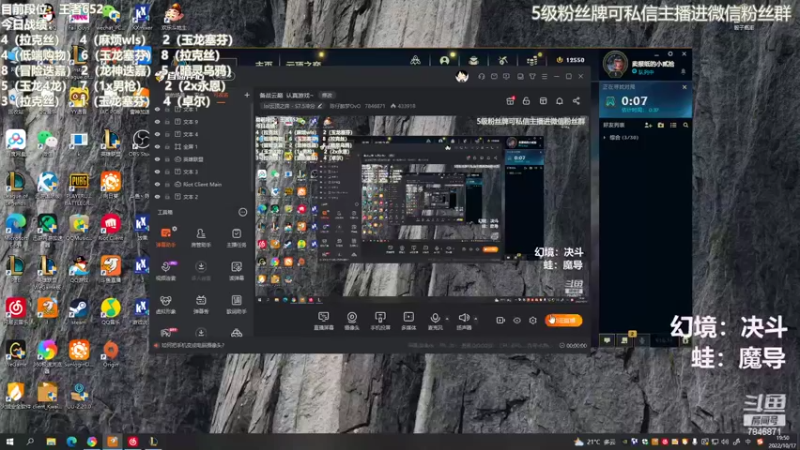
Task: Open Steam desktop shortcut
Action: pyautogui.click(x=79, y=311)
